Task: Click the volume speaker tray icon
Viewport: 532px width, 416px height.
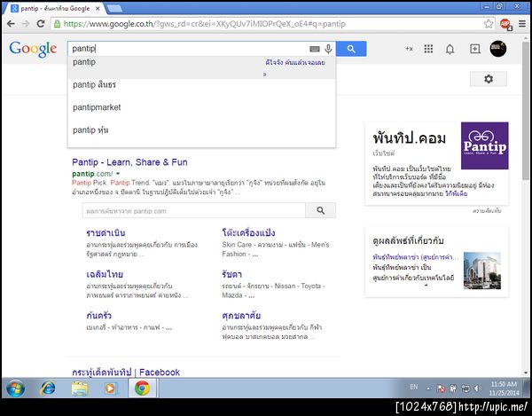Action: (478, 389)
